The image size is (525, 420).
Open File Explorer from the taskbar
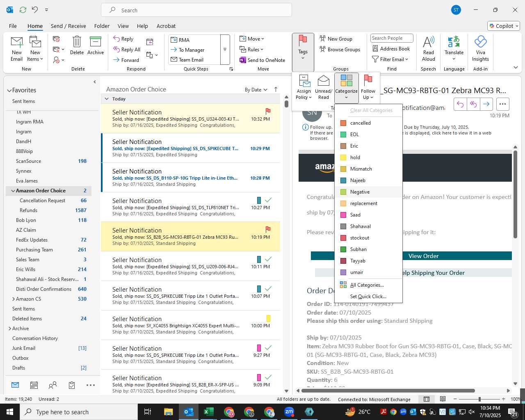(169, 412)
